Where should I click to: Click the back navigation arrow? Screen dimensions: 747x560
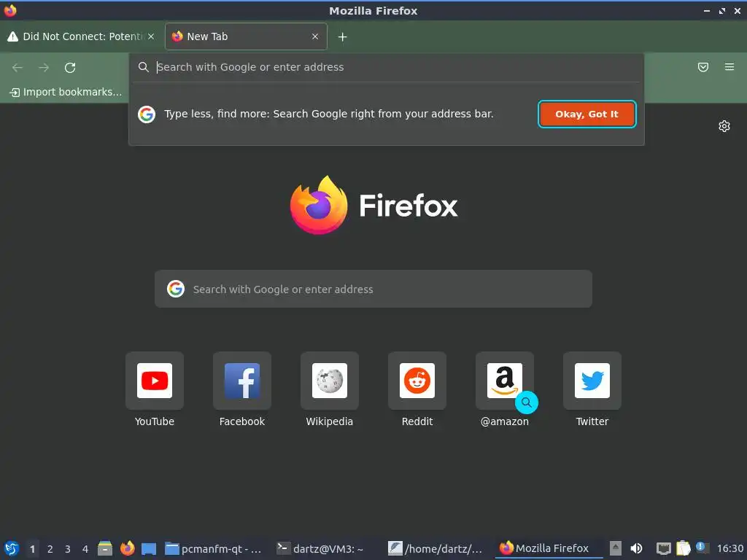(18, 68)
